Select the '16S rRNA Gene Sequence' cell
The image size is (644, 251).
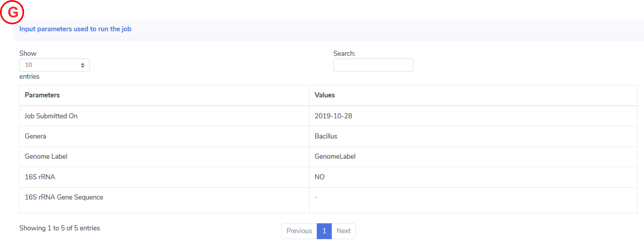(x=164, y=200)
